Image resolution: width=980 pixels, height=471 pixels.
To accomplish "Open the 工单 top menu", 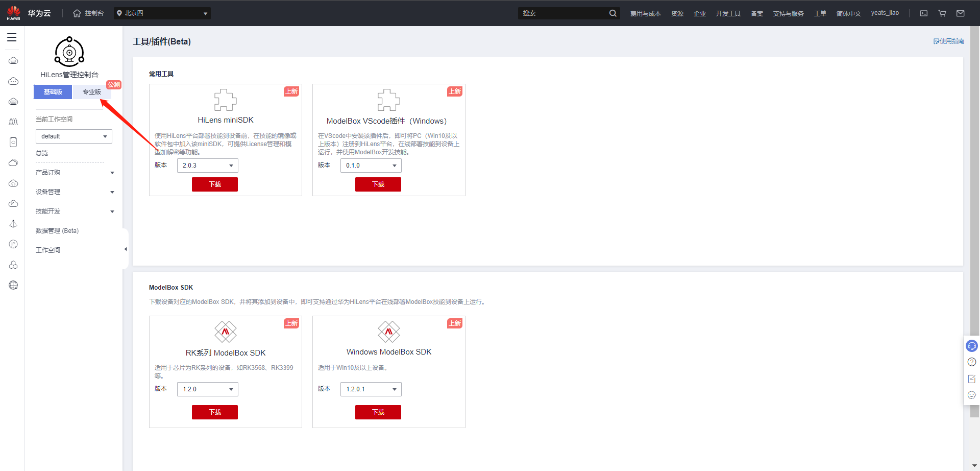I will [820, 13].
